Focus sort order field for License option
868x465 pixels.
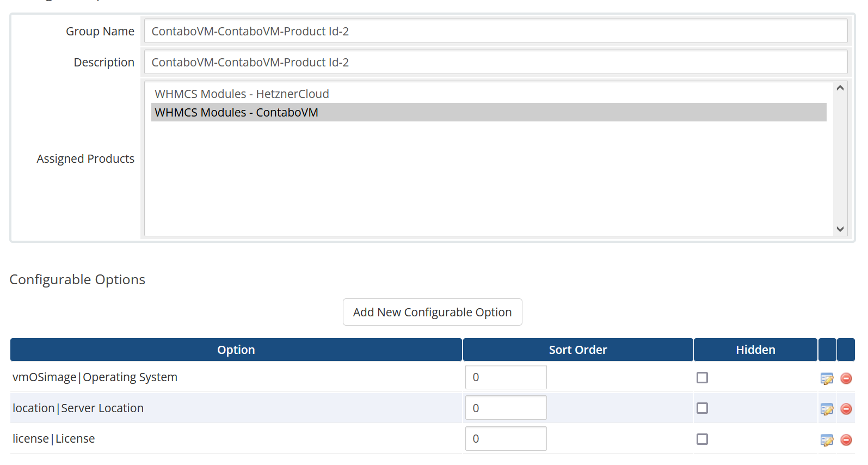click(506, 439)
